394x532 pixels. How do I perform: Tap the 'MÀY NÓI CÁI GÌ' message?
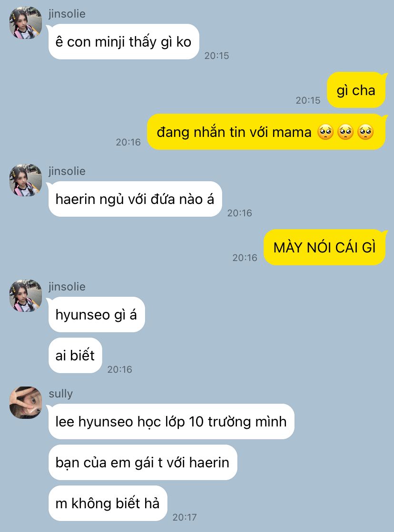click(325, 247)
